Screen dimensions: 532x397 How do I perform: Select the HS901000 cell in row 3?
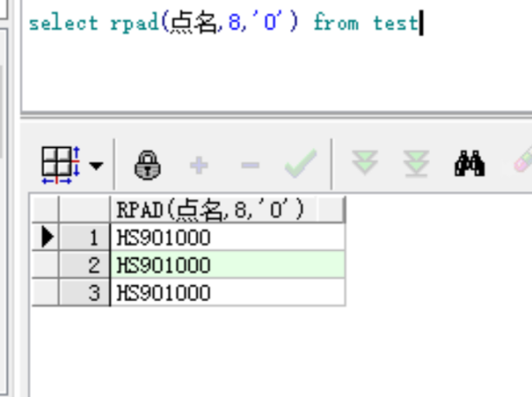click(x=228, y=292)
